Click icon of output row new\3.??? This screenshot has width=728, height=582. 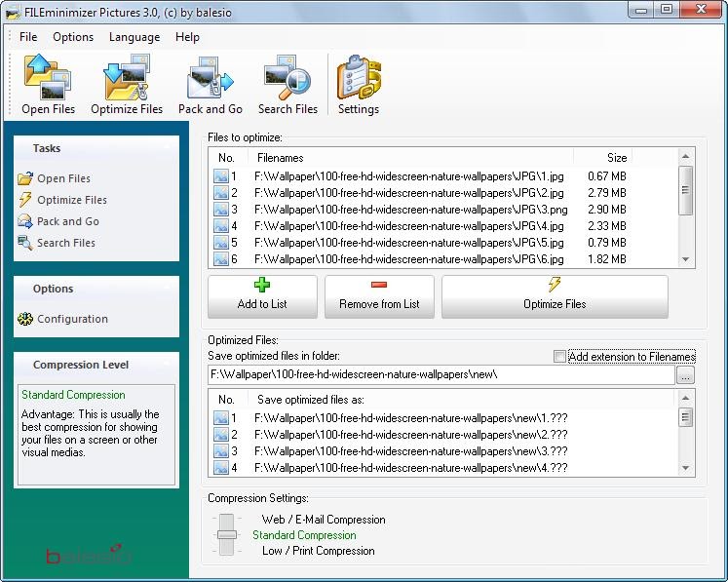coord(221,451)
